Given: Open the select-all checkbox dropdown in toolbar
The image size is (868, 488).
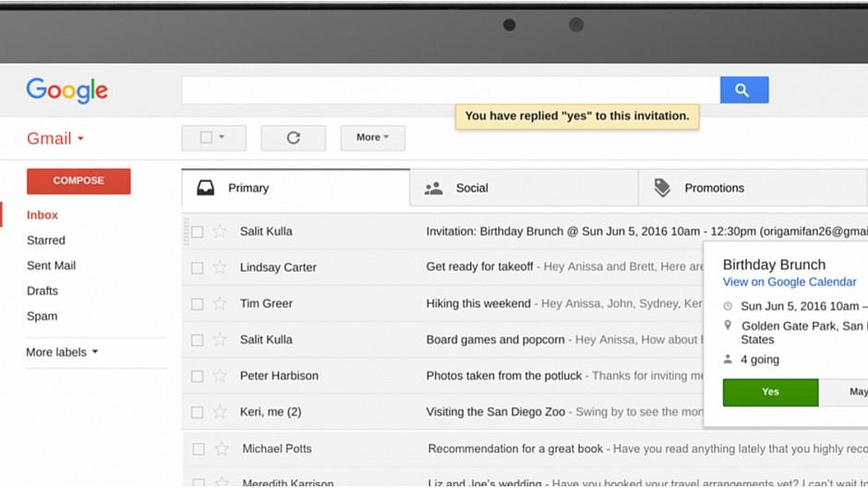Looking at the screenshot, I should [213, 138].
